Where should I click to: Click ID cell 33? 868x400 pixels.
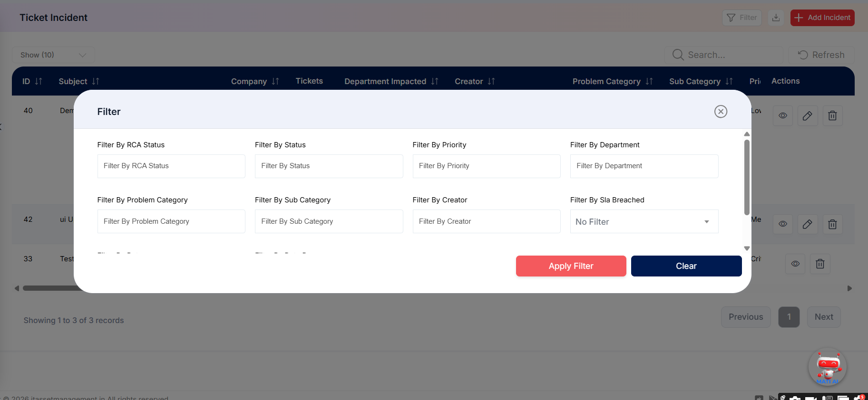(28, 259)
